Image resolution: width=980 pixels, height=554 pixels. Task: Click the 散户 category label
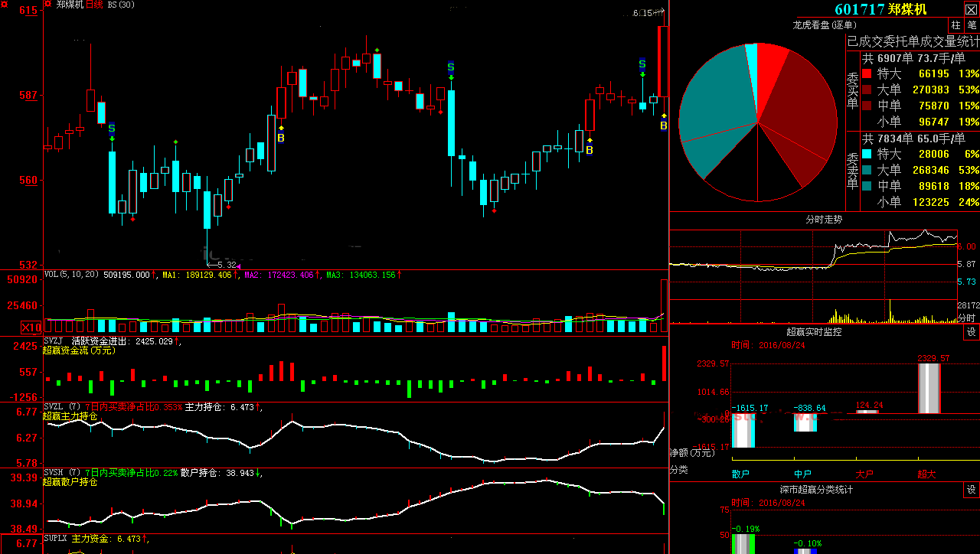[x=741, y=474]
